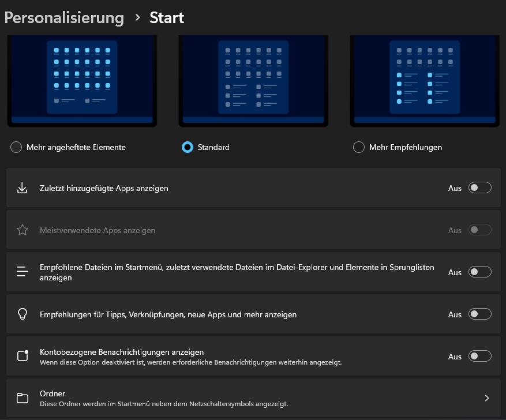Click the breadcrumb chevron separator
The height and width of the screenshot is (420, 506).
coord(138,17)
